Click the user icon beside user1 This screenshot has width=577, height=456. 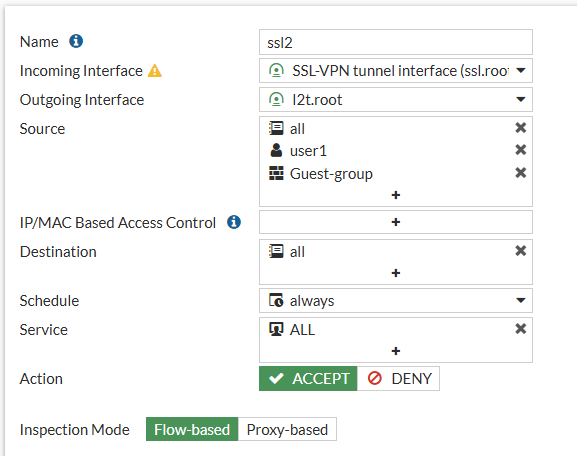pyautogui.click(x=276, y=150)
